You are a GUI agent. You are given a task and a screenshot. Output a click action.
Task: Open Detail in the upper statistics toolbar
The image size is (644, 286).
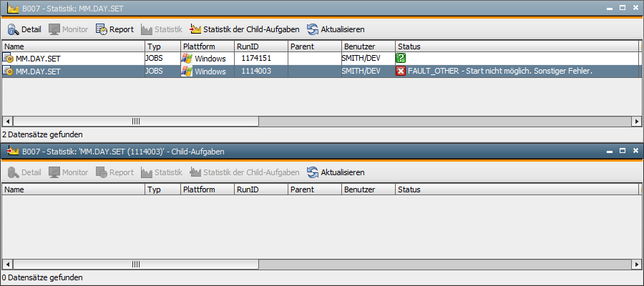[24, 29]
